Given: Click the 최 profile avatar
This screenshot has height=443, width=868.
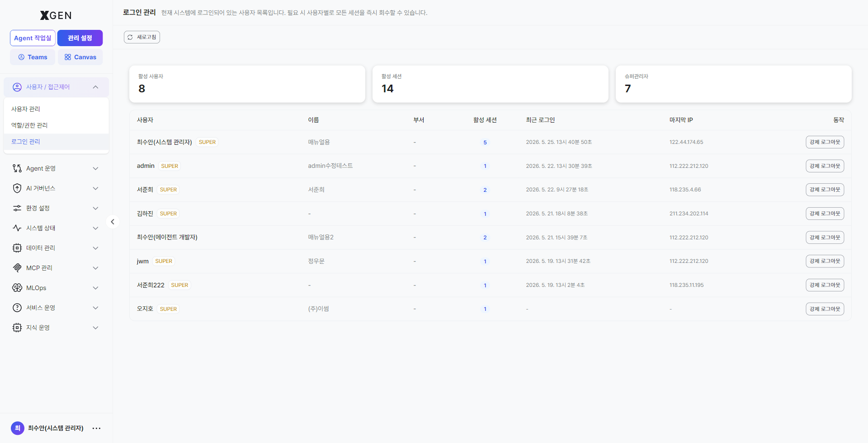Looking at the screenshot, I should tap(18, 428).
